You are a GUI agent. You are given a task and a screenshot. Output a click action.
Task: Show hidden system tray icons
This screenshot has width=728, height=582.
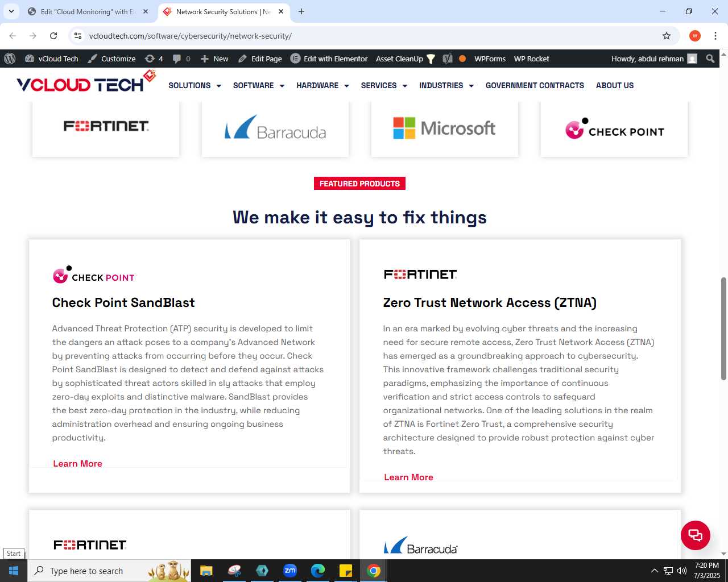[654, 571]
